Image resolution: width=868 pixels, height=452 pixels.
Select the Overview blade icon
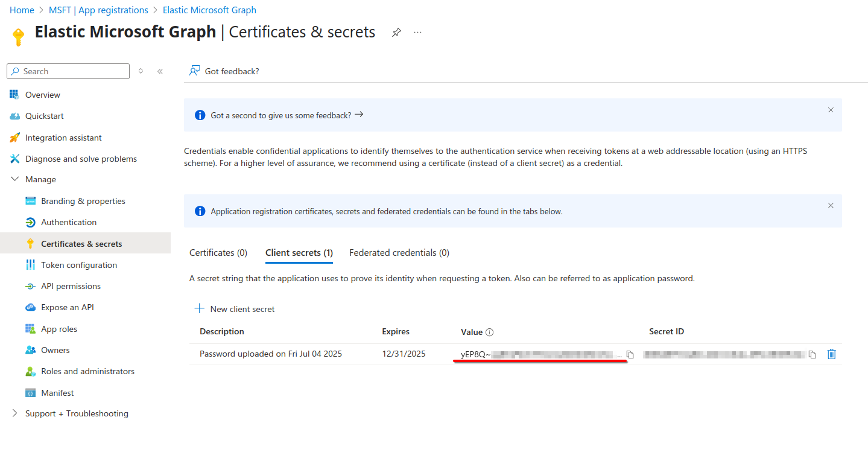point(13,94)
